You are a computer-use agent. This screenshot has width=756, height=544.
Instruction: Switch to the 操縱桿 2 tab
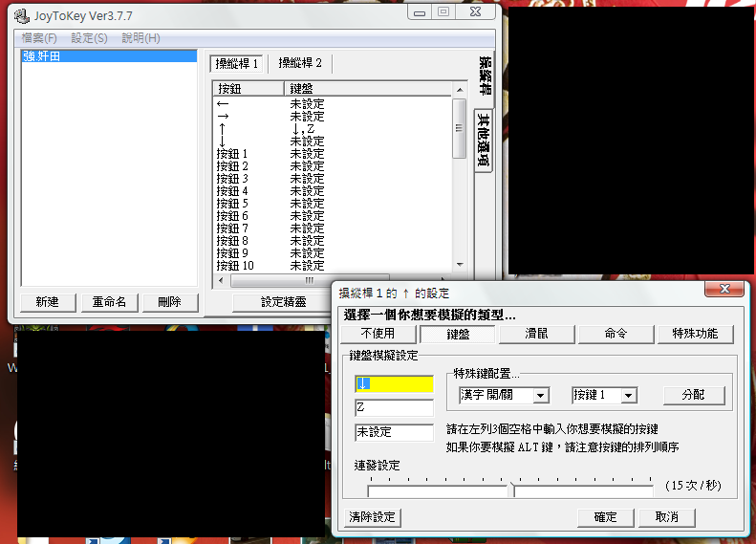point(300,63)
